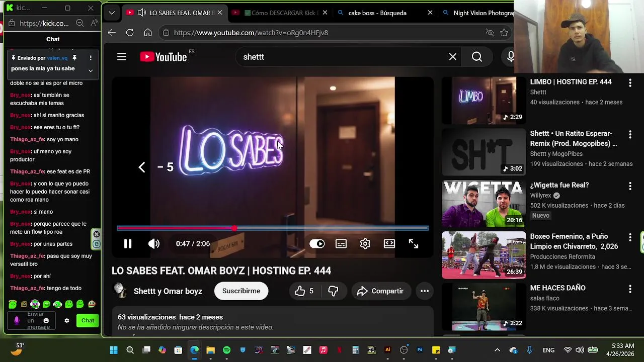Unpin the pinned message in Kick chat
Image resolution: width=644 pixels, height=362 pixels.
click(74, 58)
